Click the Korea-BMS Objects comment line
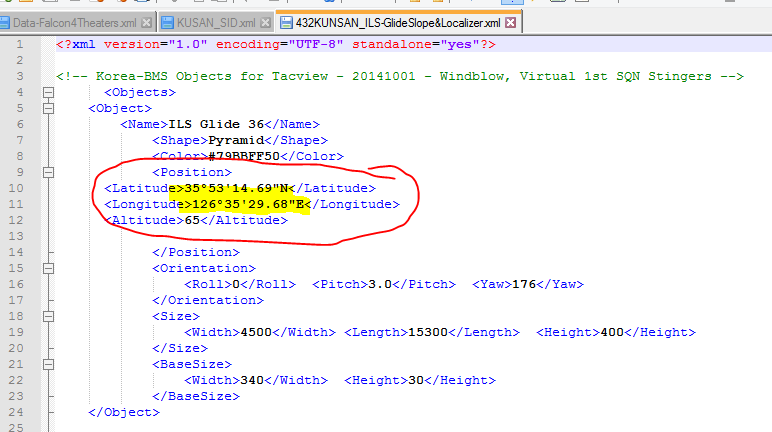Screen dimensions: 772x432 [400, 76]
